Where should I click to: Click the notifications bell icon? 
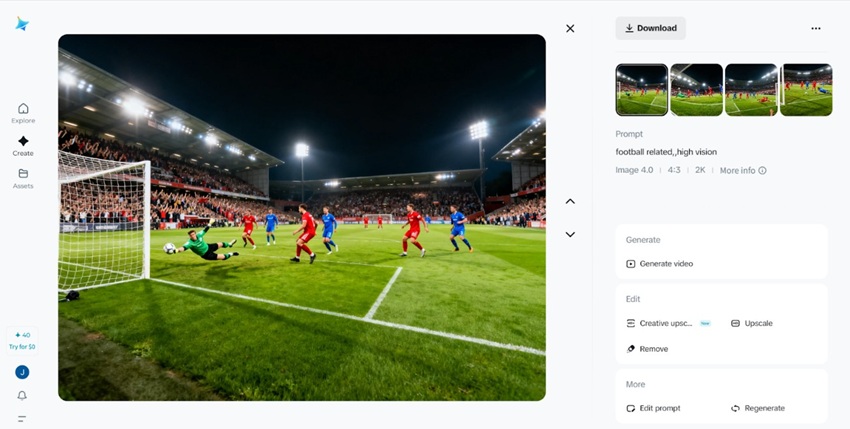tap(22, 396)
